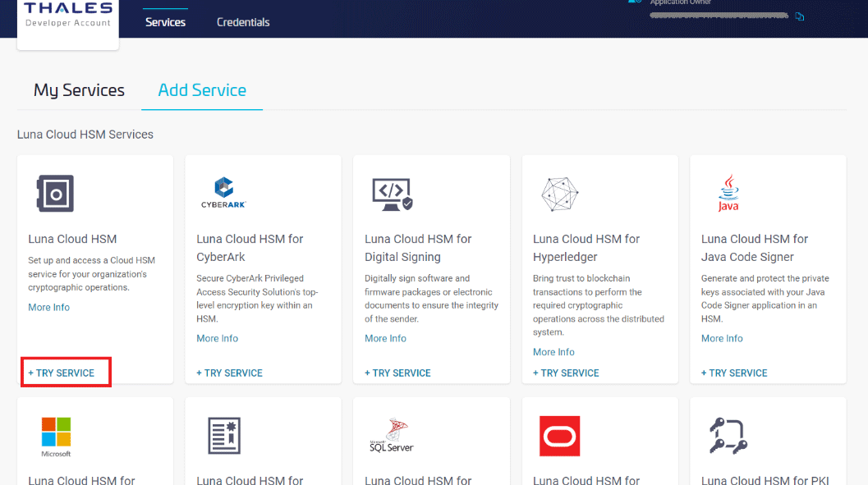Click the SQL Server logo icon
Screen dimensions: 868x485
pos(391,437)
